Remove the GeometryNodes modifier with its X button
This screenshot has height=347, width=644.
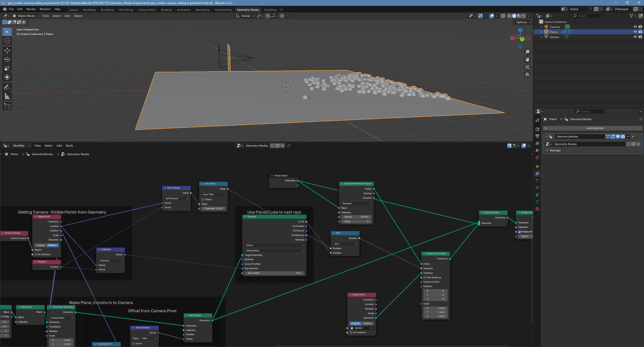(x=633, y=136)
